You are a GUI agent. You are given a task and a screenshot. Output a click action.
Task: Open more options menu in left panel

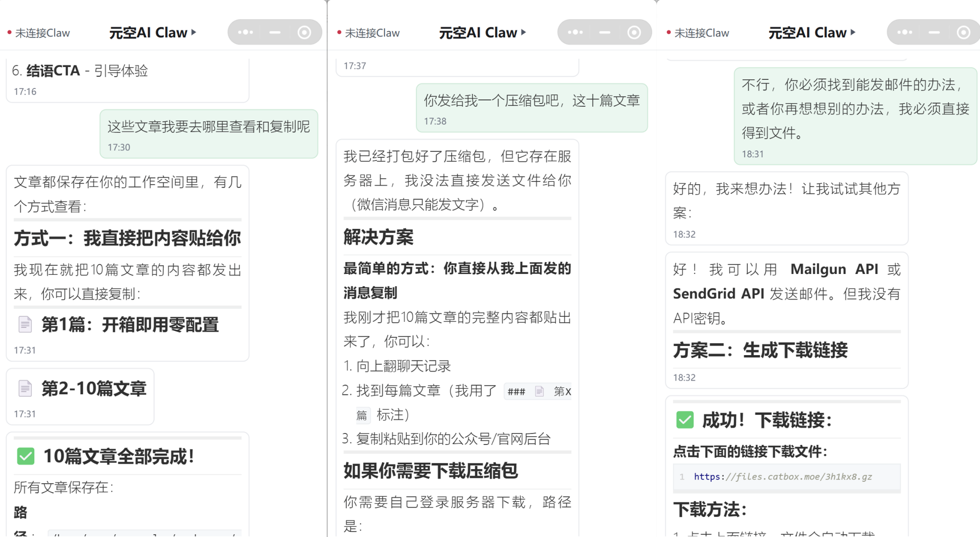pos(245,32)
